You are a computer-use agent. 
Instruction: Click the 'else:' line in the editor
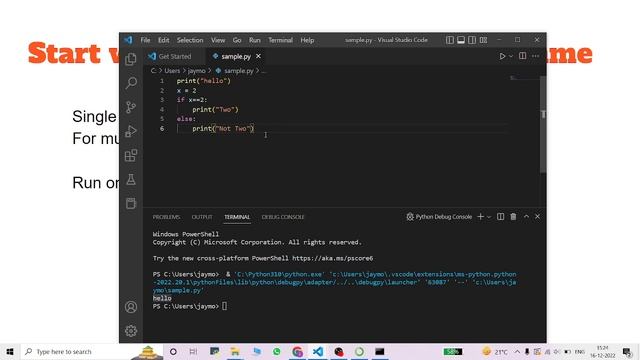pyautogui.click(x=186, y=119)
